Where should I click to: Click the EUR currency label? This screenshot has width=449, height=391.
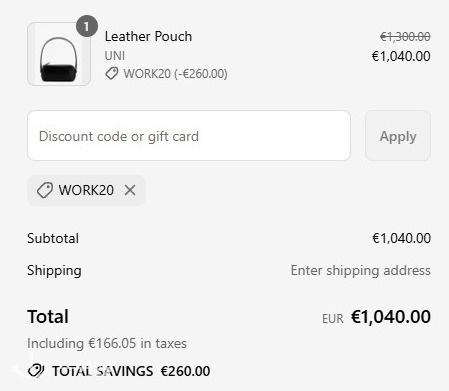point(333,319)
